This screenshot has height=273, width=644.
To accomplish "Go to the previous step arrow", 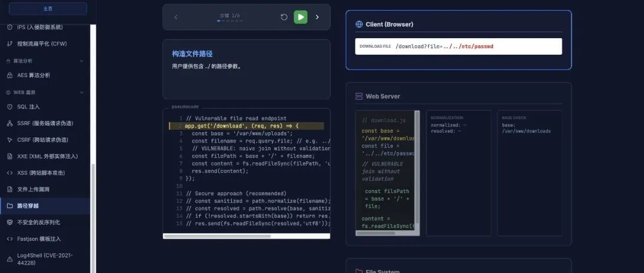I will coord(176,17).
